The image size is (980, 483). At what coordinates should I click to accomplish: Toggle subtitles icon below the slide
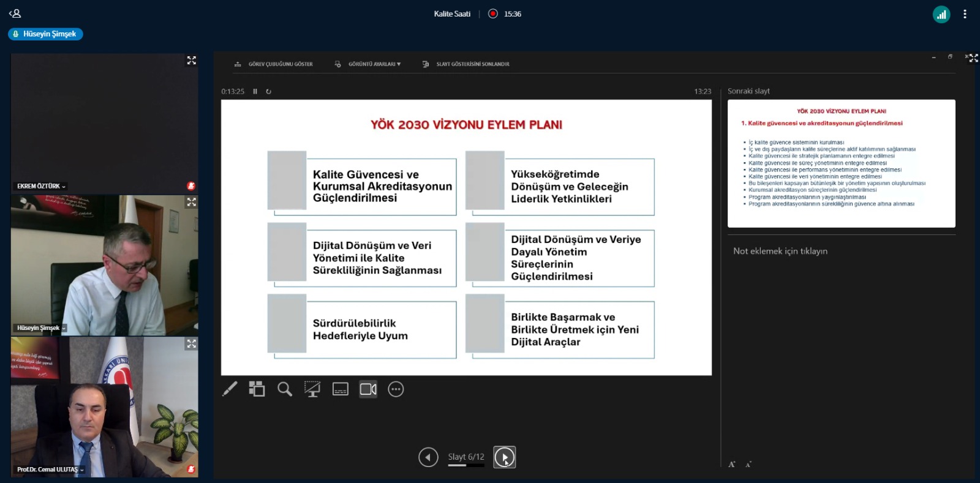click(341, 389)
